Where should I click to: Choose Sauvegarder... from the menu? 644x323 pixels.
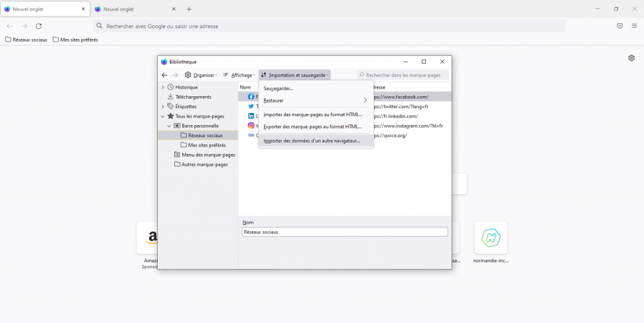point(279,89)
